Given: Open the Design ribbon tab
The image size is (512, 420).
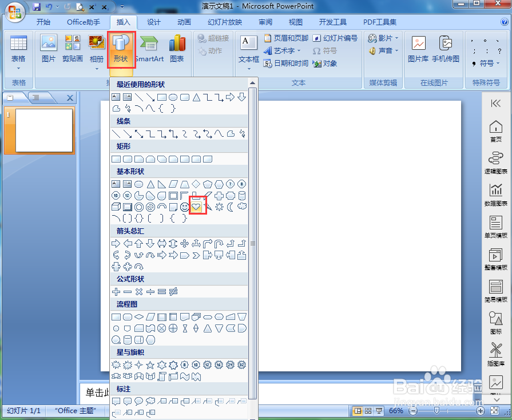Looking at the screenshot, I should (x=153, y=22).
